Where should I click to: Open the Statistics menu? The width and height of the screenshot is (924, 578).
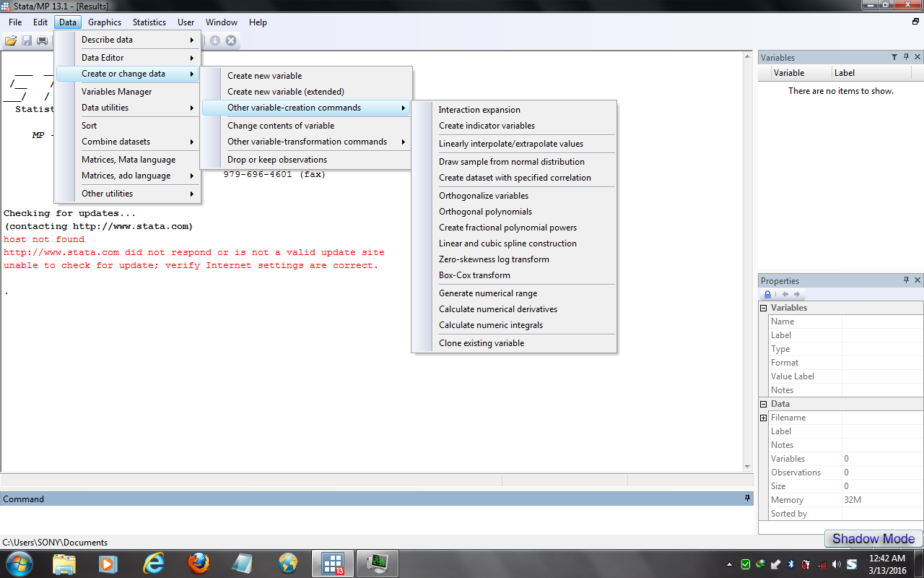click(149, 22)
